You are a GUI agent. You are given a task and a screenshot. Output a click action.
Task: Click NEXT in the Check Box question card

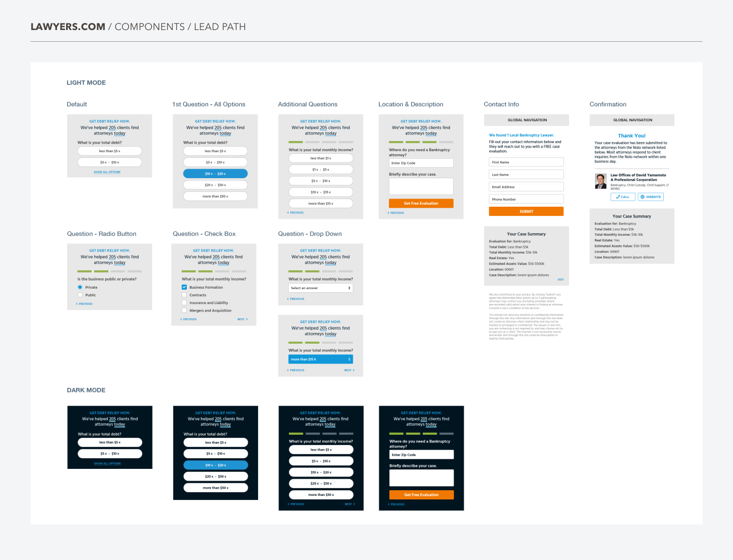pos(242,319)
